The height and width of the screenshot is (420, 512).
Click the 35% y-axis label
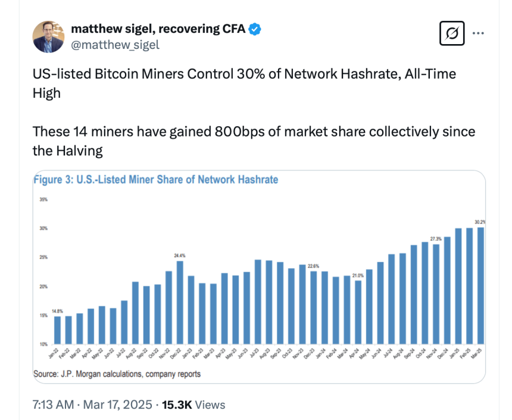tap(43, 200)
